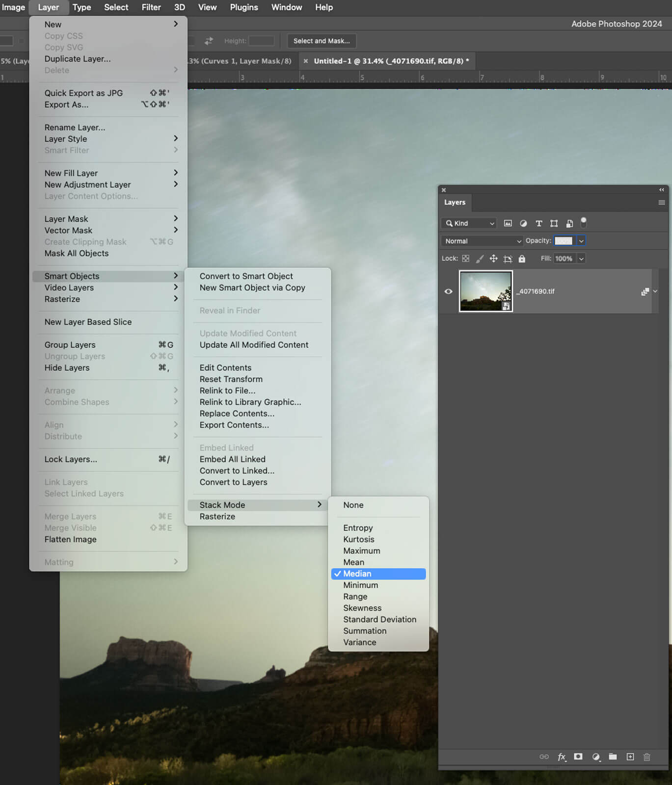Toggle the lock all padlock icon
This screenshot has width=672, height=785.
pyautogui.click(x=522, y=259)
